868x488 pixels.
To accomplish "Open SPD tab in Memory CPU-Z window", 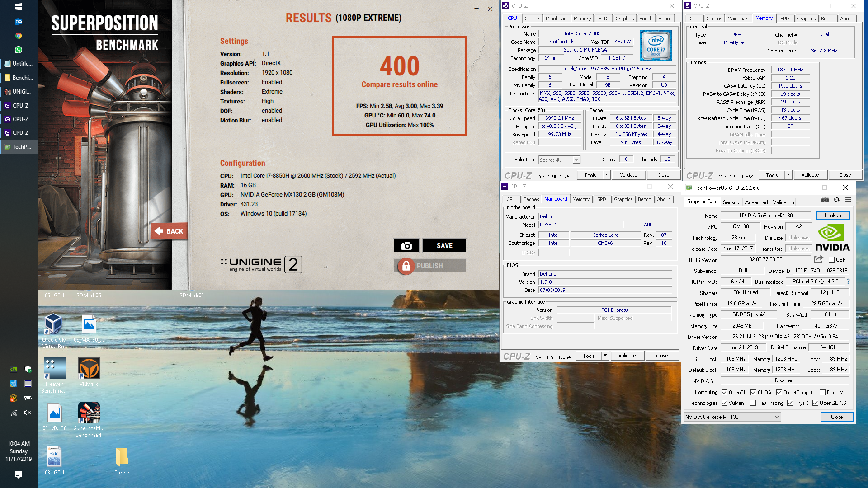I will [785, 19].
